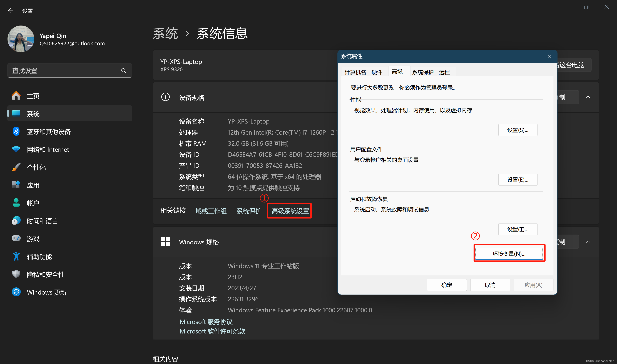Open Microsoft 软件许可条款 link

212,331
